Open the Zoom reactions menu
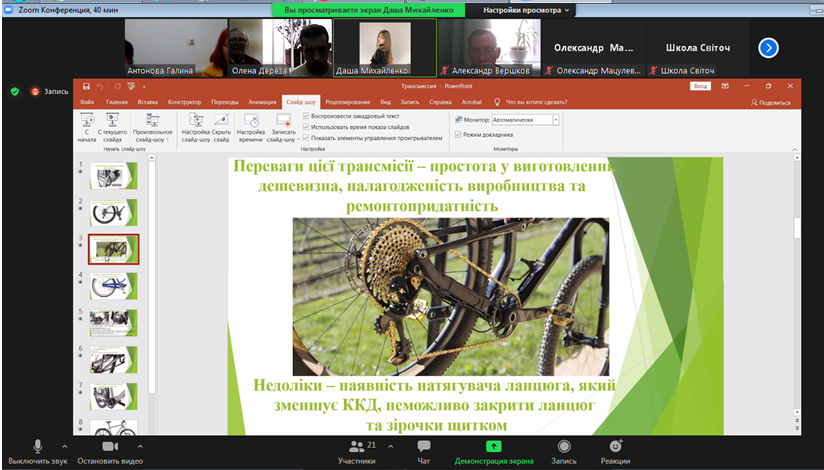This screenshot has height=470, width=824. tap(614, 447)
